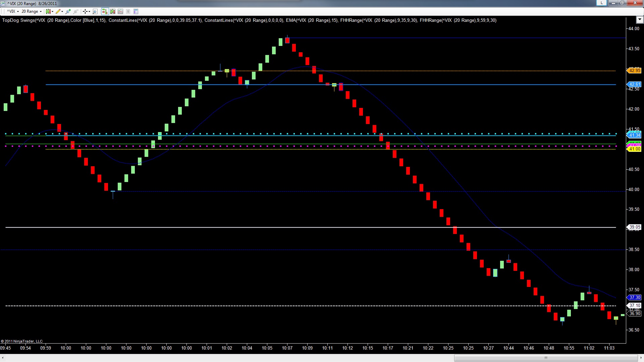Open the Data Series candlestick icon
644x362 pixels.
(113, 11)
